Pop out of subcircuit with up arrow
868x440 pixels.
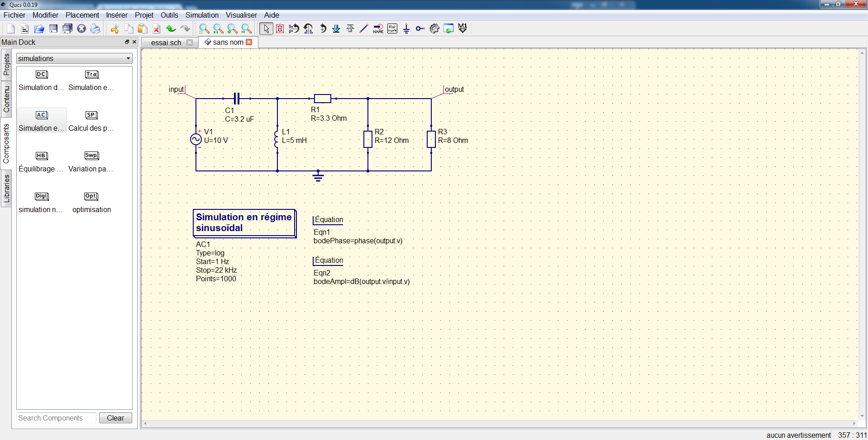[x=350, y=29]
